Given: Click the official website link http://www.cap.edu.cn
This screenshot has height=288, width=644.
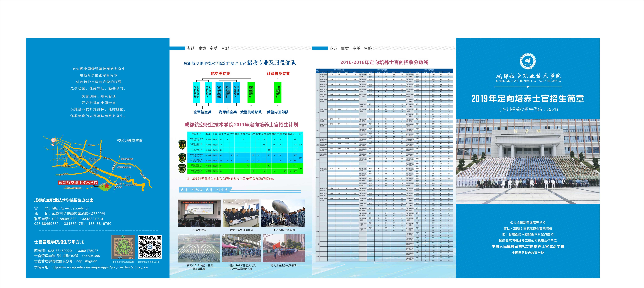Looking at the screenshot, I should 71,208.
